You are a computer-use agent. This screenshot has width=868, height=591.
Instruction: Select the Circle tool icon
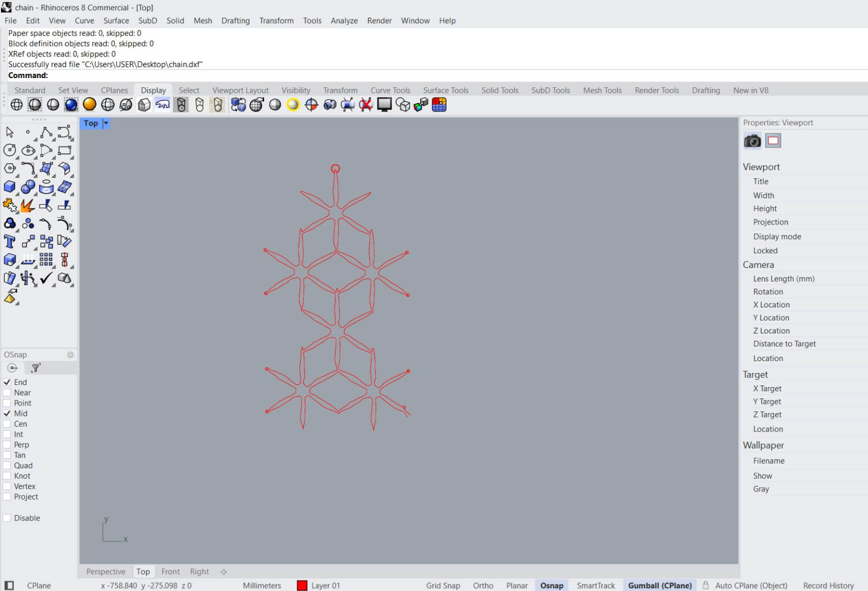pyautogui.click(x=10, y=151)
